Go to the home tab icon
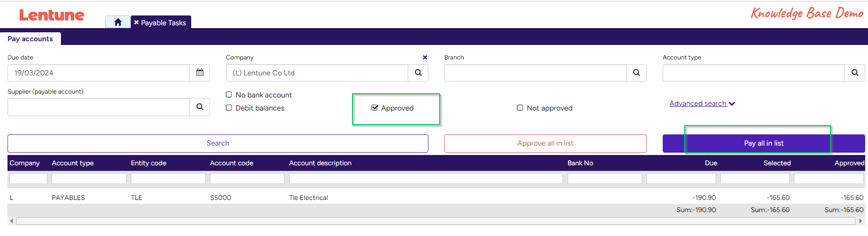 [118, 22]
